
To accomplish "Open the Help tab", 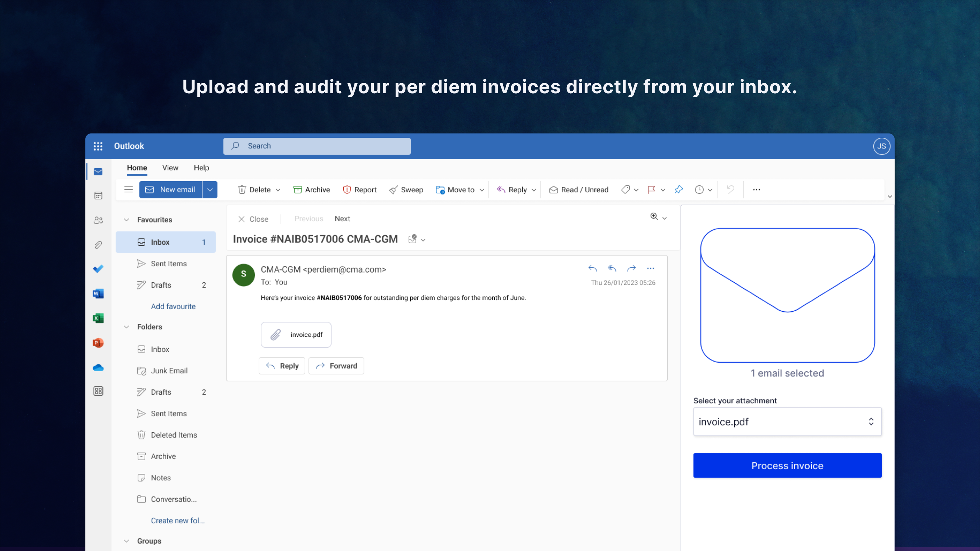I will click(x=201, y=168).
